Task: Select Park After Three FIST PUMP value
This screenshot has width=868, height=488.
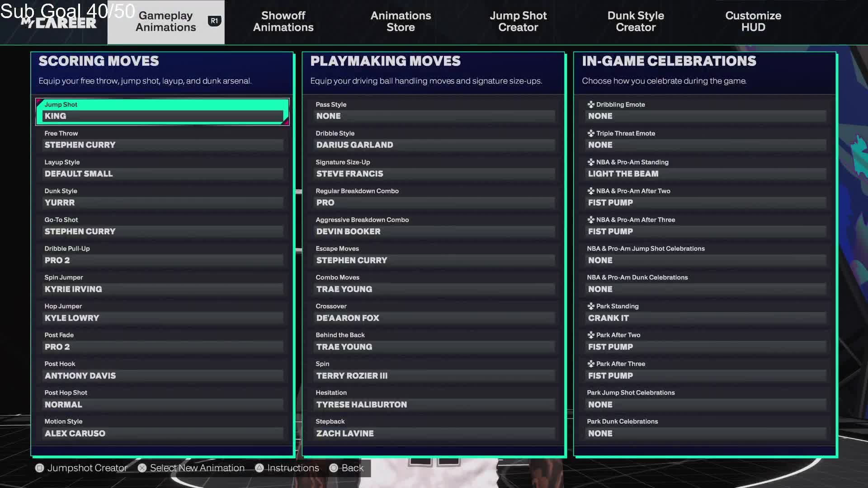Action: tap(706, 376)
